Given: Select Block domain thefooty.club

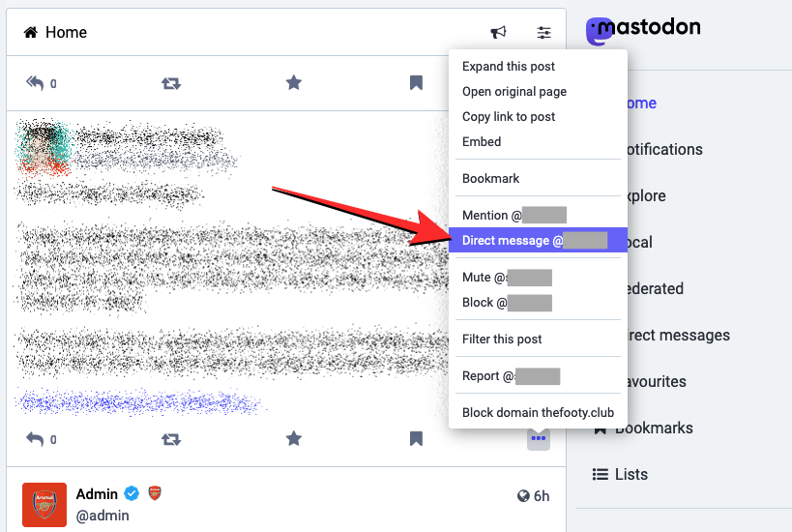Looking at the screenshot, I should pyautogui.click(x=538, y=413).
